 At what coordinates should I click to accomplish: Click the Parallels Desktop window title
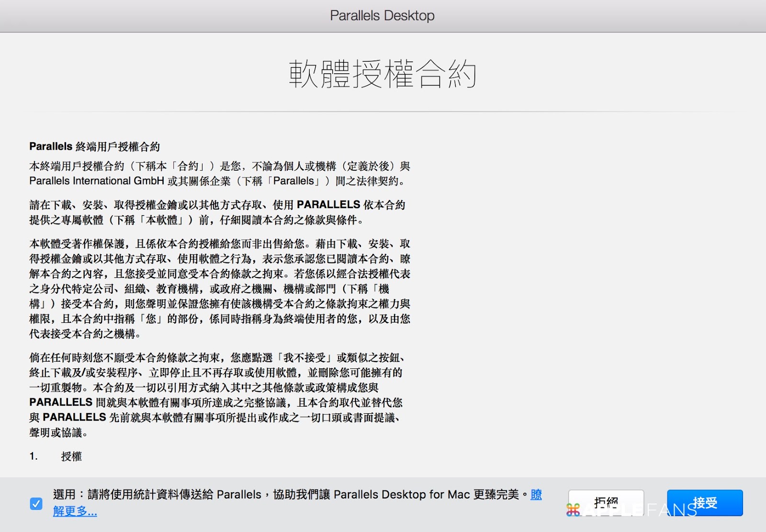[x=383, y=15]
